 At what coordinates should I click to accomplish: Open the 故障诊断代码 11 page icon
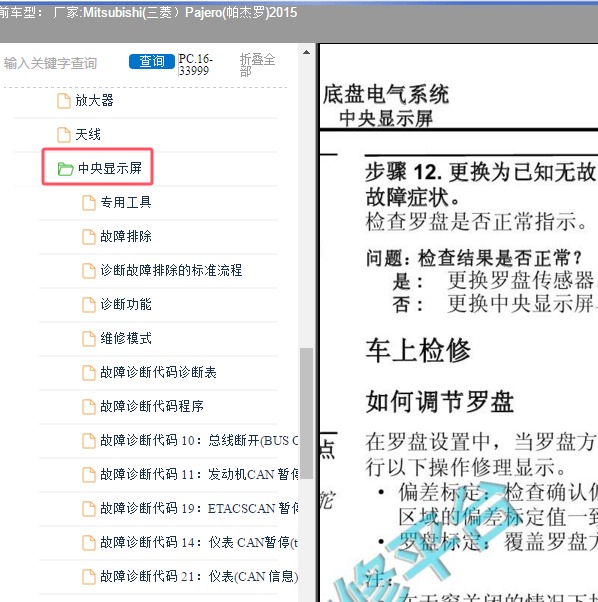click(x=89, y=475)
